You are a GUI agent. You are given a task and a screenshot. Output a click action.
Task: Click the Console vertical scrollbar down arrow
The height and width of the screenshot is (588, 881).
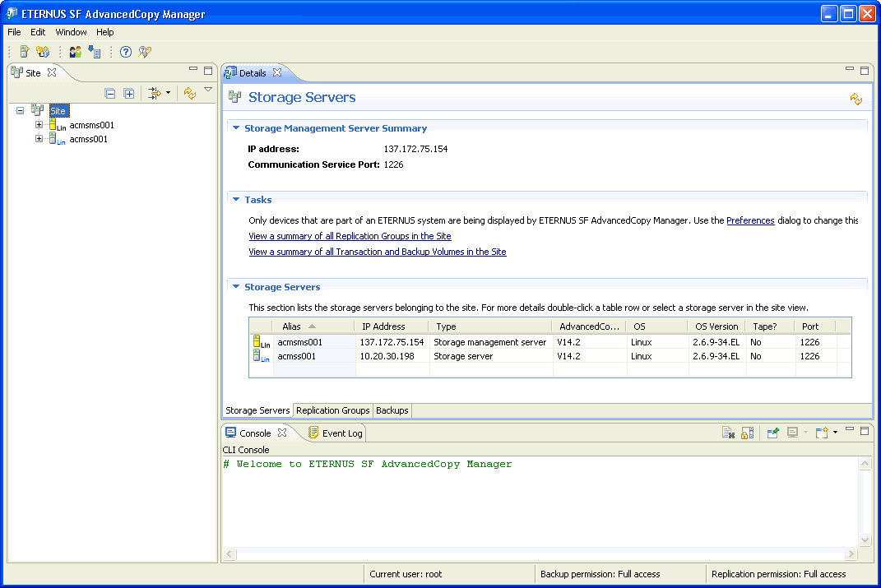click(x=865, y=539)
